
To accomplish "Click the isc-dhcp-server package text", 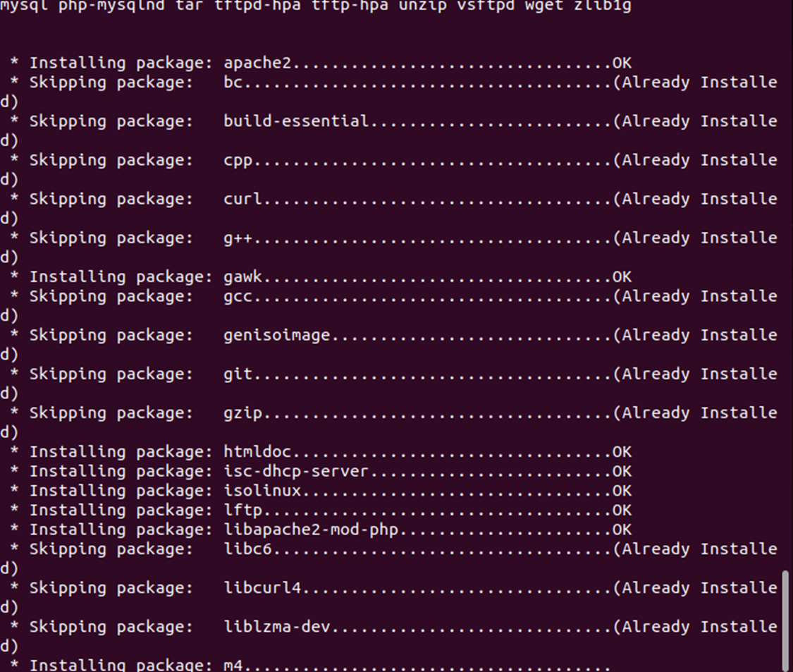I will 296,472.
